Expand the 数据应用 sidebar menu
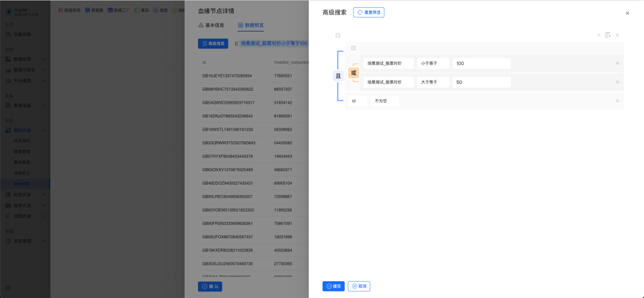This screenshot has height=298, width=644. click(x=25, y=59)
